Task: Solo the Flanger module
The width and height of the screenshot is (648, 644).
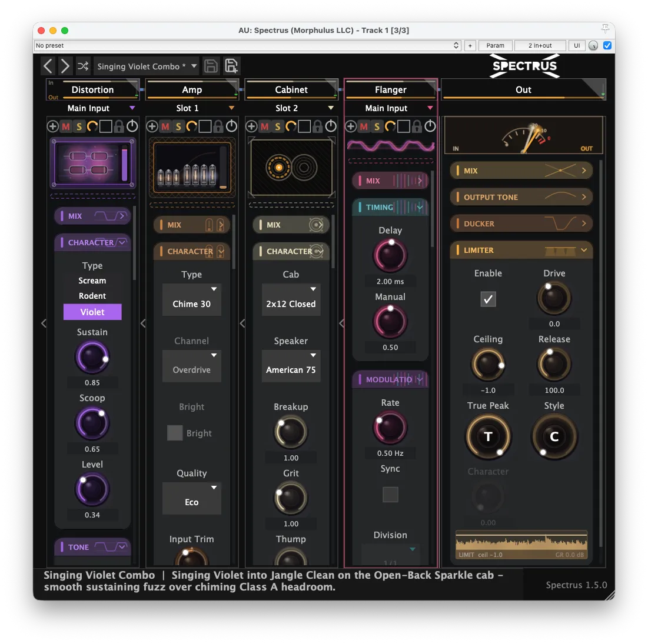Action: coord(377,126)
